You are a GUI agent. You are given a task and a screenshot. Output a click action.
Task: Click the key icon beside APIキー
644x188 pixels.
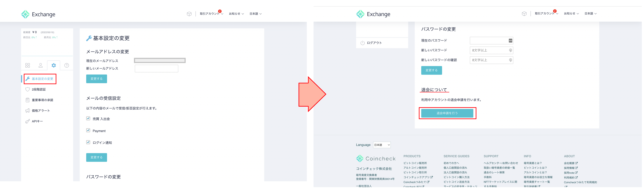coord(28,122)
